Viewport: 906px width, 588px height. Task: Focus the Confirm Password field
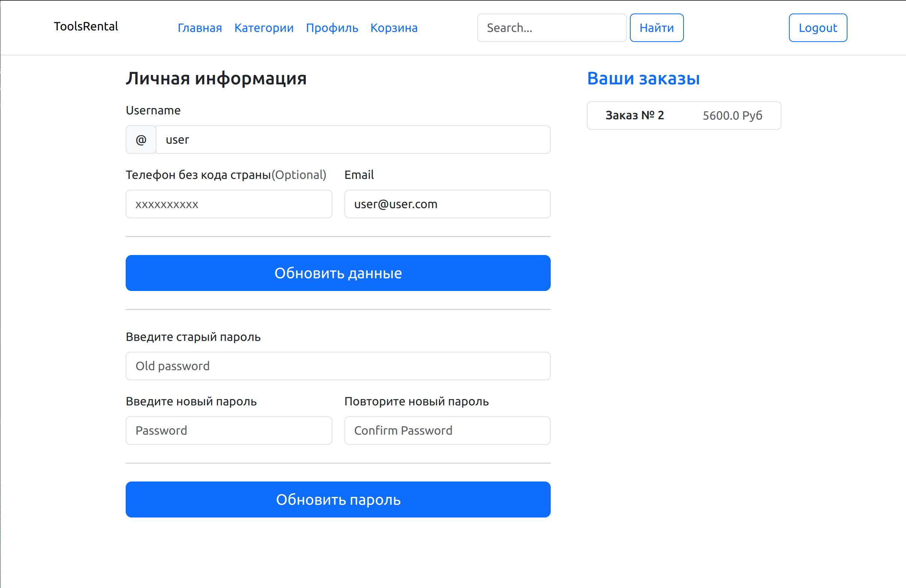[x=447, y=430]
